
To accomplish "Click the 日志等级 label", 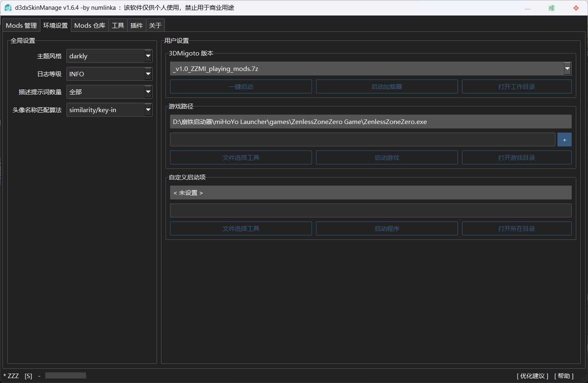I will click(49, 74).
